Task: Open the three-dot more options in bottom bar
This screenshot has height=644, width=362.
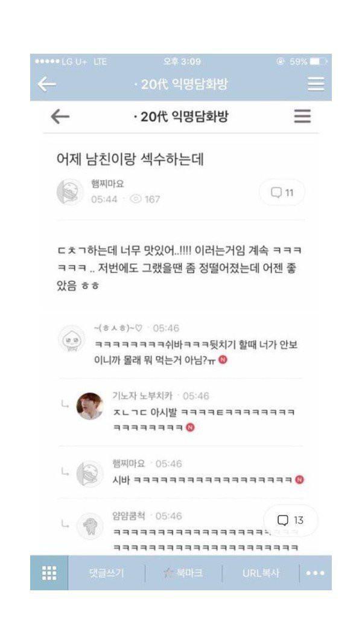Action: pyautogui.click(x=315, y=573)
